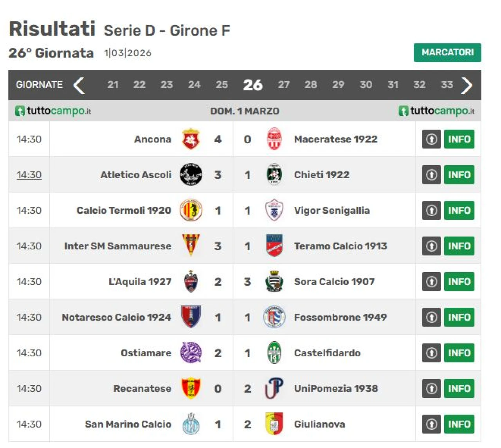Select giornata 25 tab
Viewport: 501px width, 448px height.
(222, 85)
